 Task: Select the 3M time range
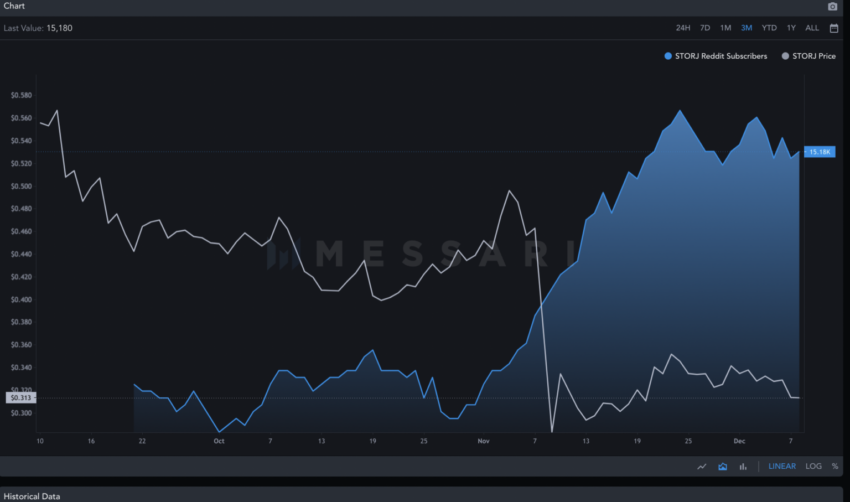[746, 28]
